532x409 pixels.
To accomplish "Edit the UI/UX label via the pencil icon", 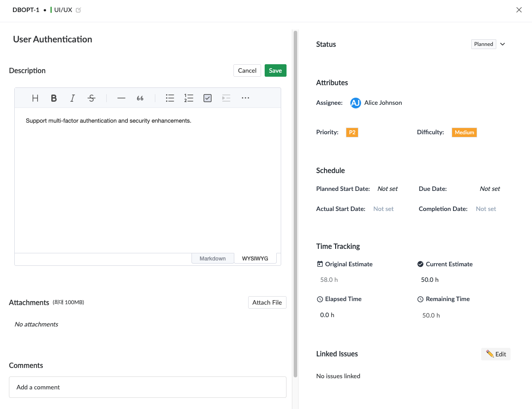I will (x=79, y=9).
